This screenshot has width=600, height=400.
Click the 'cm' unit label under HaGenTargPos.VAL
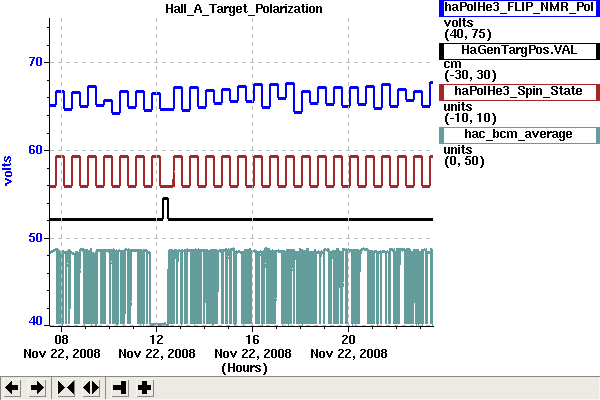pos(452,64)
